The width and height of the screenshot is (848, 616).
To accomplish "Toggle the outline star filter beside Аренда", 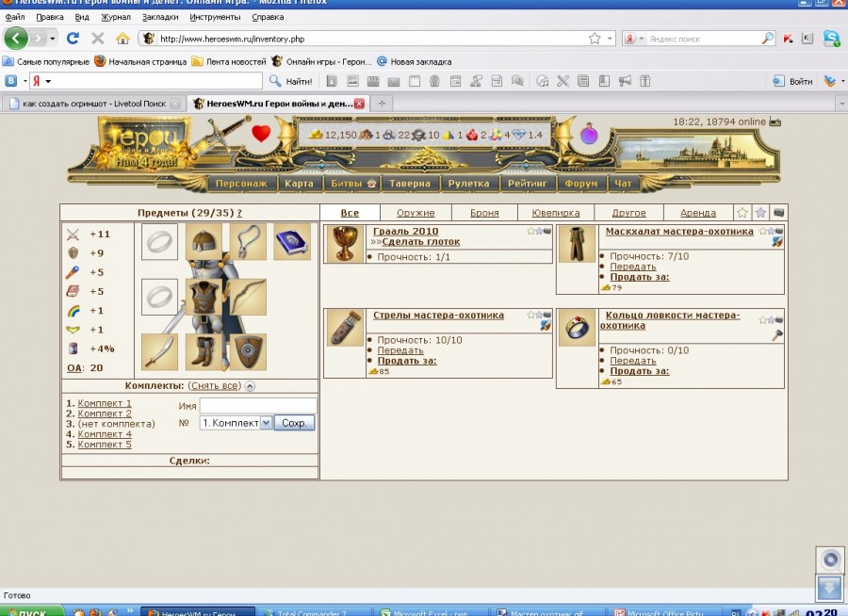I will point(742,213).
